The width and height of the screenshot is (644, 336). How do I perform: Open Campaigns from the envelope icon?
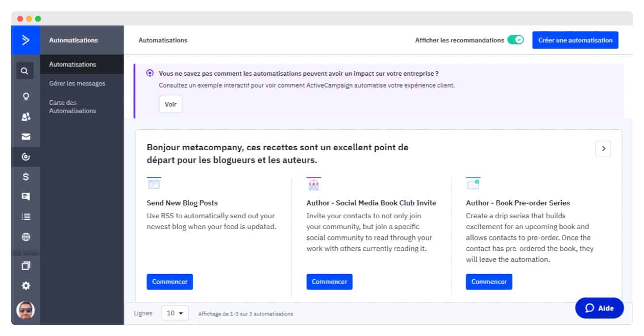pos(25,136)
